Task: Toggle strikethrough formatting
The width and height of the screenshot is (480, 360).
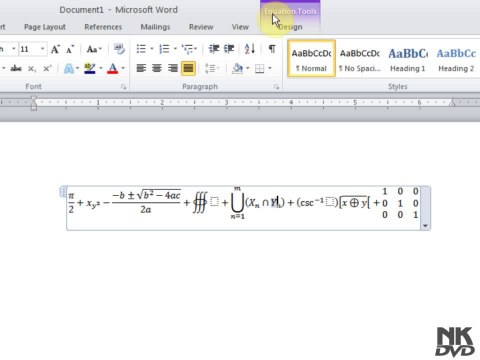Action: [x=16, y=69]
